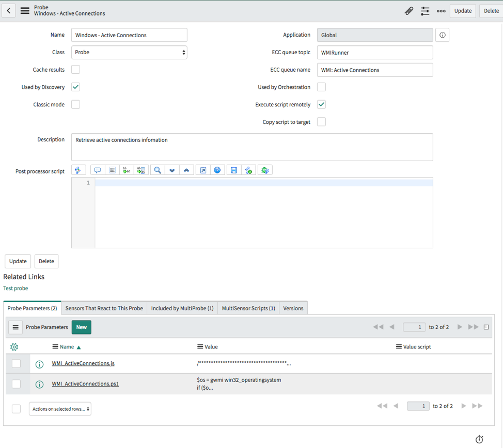Personalize list columns gear icon

[x=14, y=347]
